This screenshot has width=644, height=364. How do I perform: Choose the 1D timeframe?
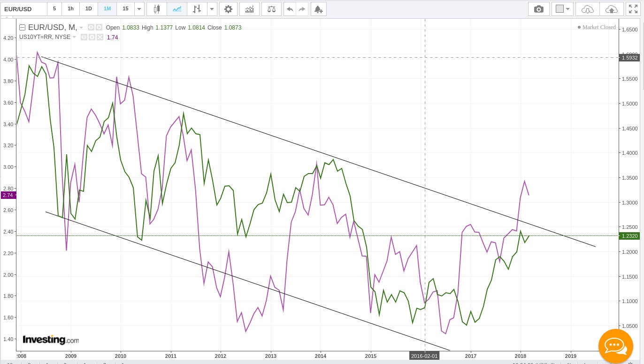pyautogui.click(x=89, y=9)
